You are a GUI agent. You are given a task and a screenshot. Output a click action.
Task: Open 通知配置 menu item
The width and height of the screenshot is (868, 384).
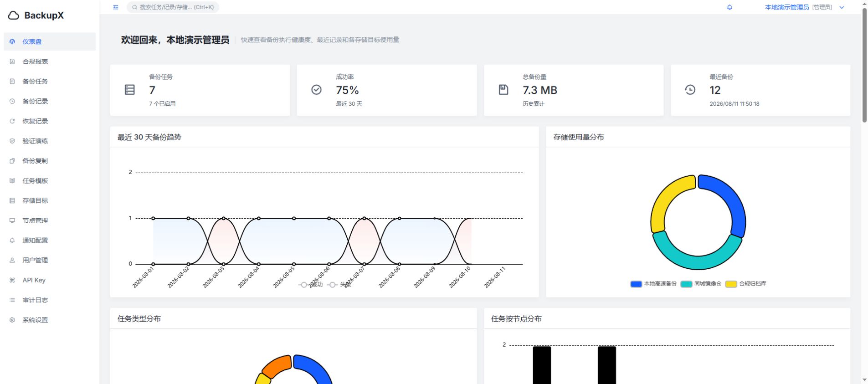point(50,241)
